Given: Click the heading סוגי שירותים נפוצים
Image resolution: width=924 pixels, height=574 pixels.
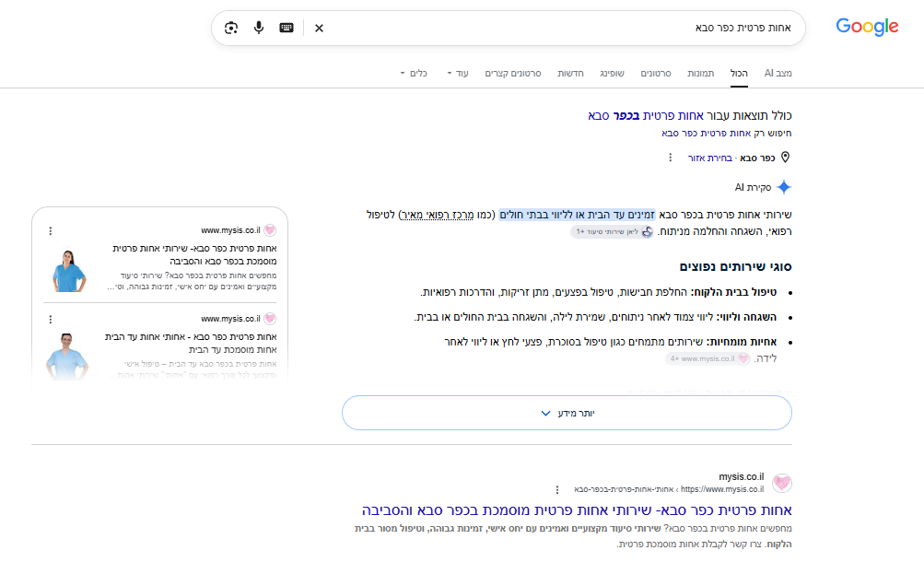Looking at the screenshot, I should click(735, 266).
